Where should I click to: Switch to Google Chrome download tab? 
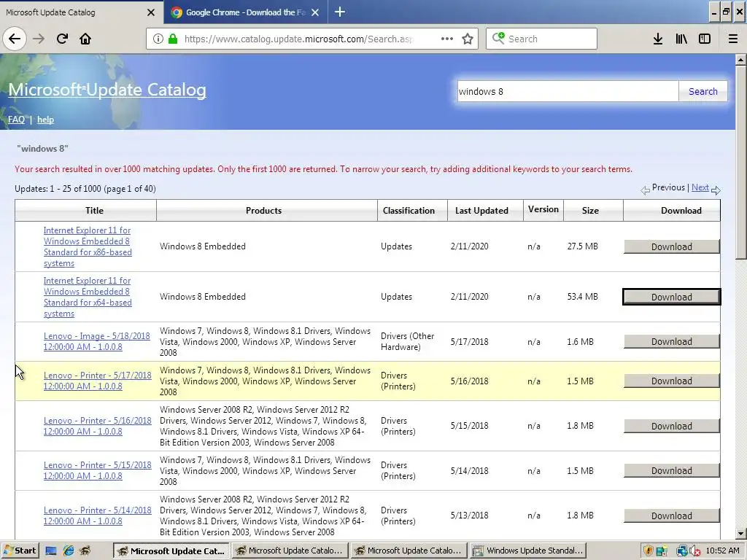point(245,12)
